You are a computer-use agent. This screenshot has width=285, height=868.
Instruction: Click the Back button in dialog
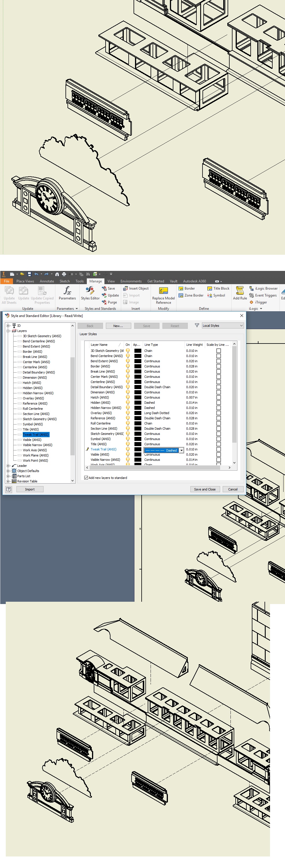pos(90,326)
